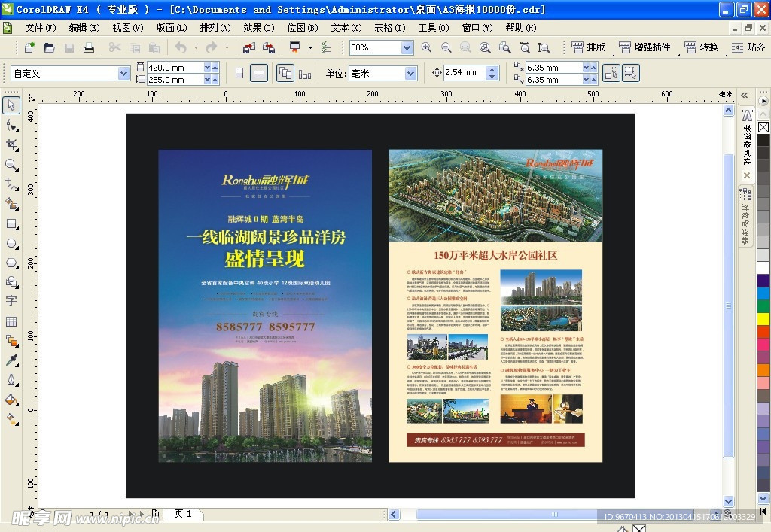Image resolution: width=771 pixels, height=532 pixels.
Task: Set page to portrait orientation
Action: [239, 73]
